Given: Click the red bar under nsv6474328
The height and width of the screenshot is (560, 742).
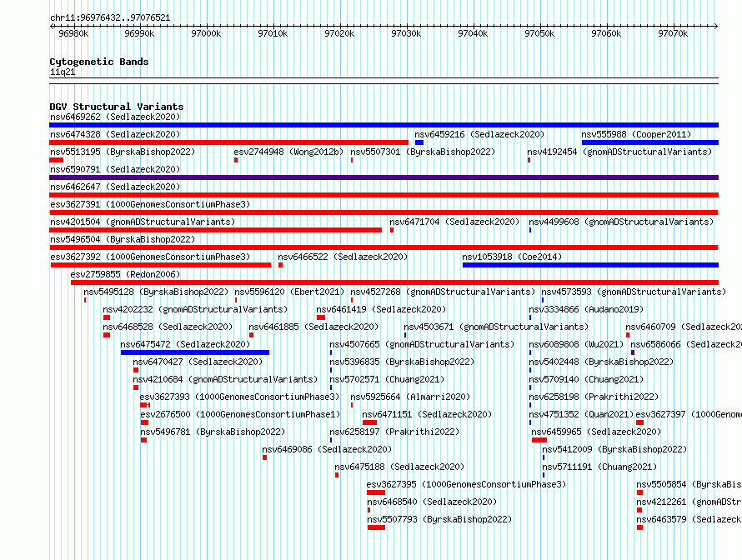Looking at the screenshot, I should pyautogui.click(x=228, y=142).
